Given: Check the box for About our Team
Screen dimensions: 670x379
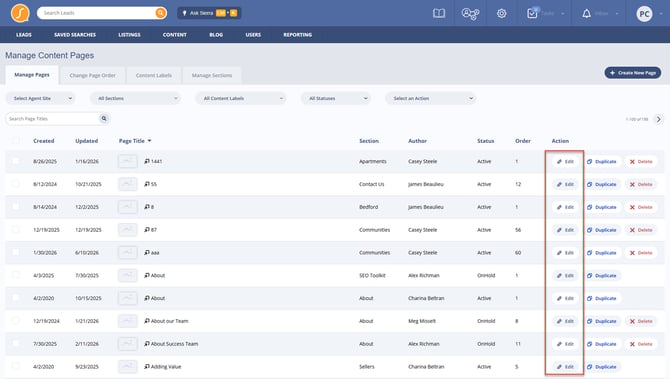Looking at the screenshot, I should click(x=16, y=320).
